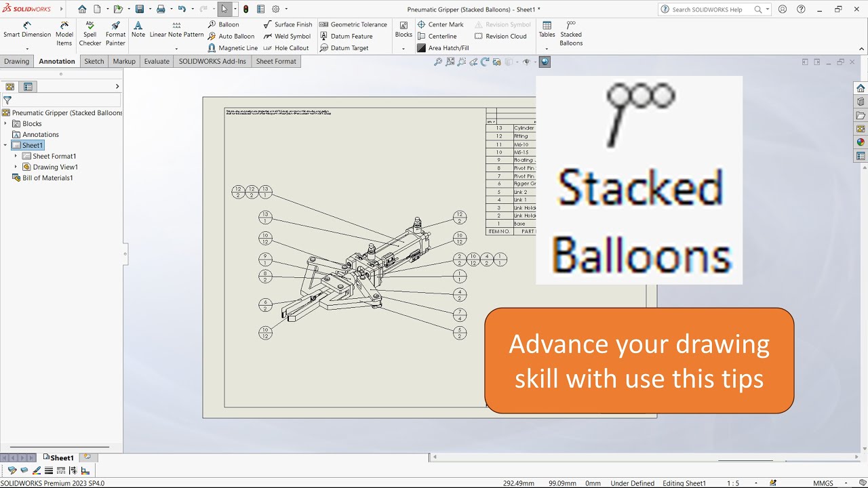Insert a Magnetic Line
This screenshot has height=488, width=868.
(x=233, y=48)
